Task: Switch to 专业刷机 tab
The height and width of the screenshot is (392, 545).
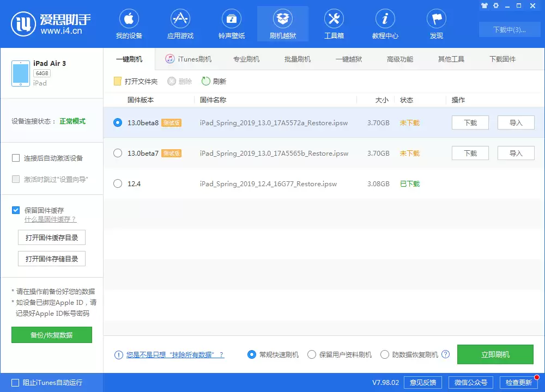Action: [x=246, y=59]
